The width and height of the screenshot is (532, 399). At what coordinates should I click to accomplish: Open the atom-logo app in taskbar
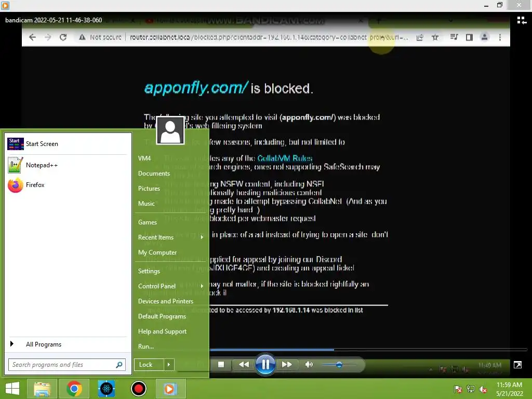[x=106, y=389]
